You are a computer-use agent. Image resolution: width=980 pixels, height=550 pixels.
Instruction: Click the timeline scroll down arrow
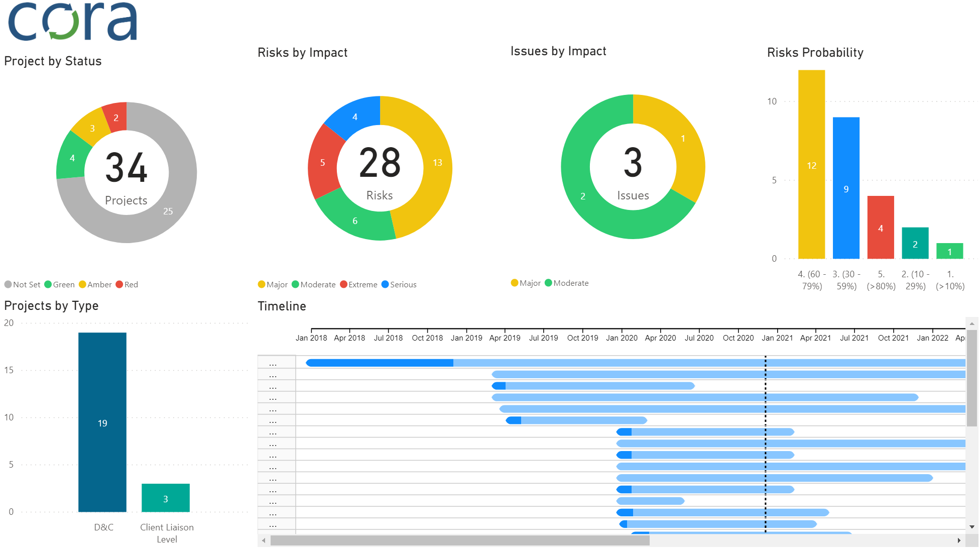coord(972,527)
